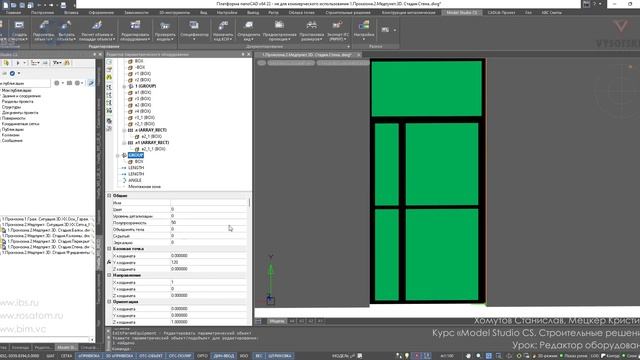
Task: Click Простановка размеров ribbon tool
Action: tap(311, 31)
